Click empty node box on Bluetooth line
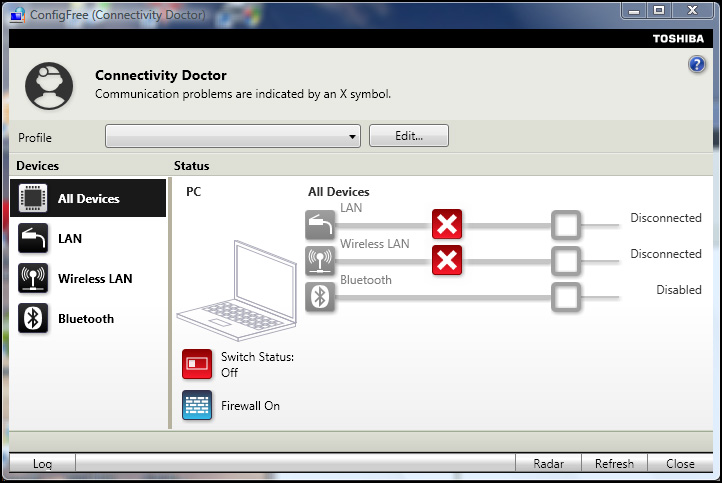The image size is (722, 483). [565, 297]
